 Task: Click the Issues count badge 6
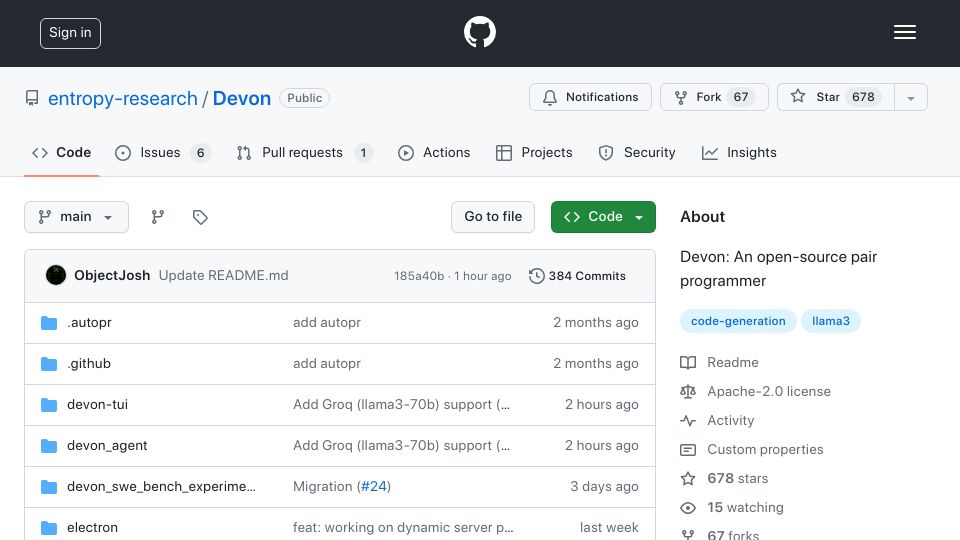coord(200,153)
